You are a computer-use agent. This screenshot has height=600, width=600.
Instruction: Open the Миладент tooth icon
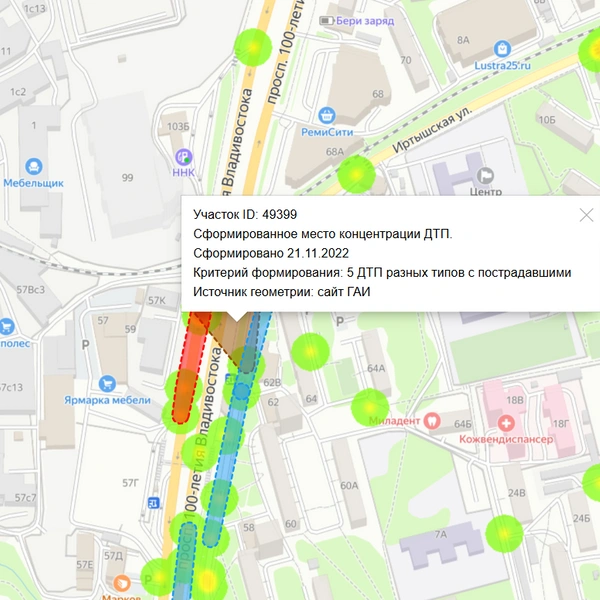coord(432,421)
